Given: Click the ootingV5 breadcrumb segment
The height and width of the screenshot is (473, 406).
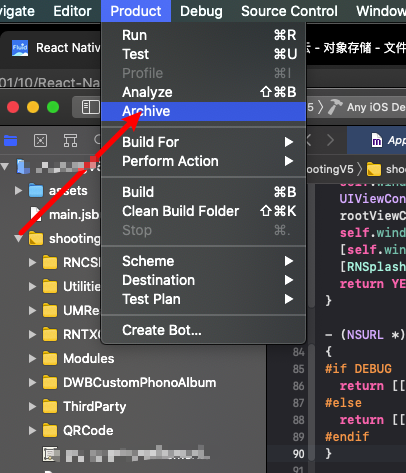Looking at the screenshot, I should (330, 169).
